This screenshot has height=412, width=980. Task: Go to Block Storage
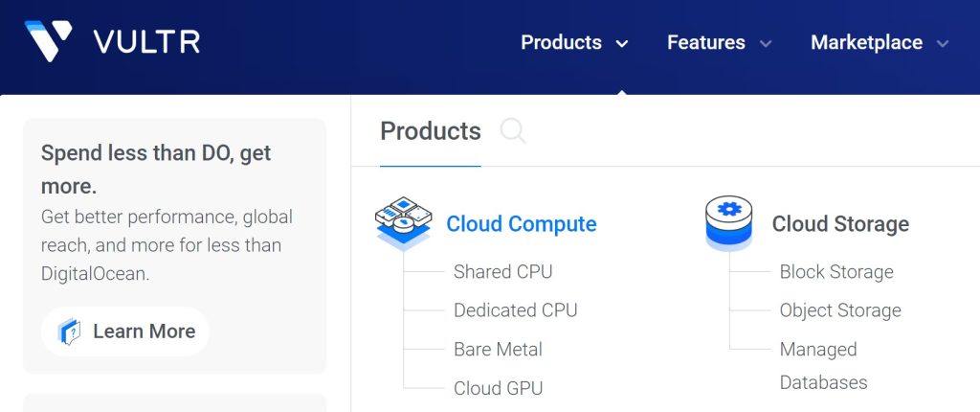(836, 272)
